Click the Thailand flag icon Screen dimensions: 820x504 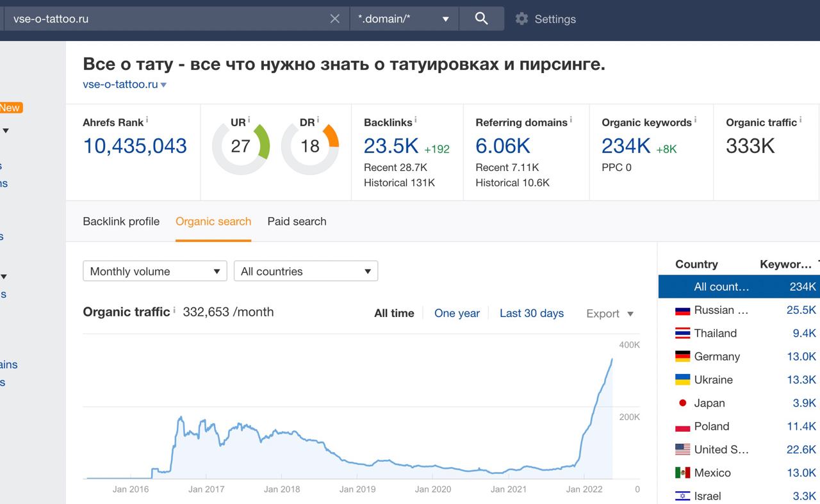point(682,334)
